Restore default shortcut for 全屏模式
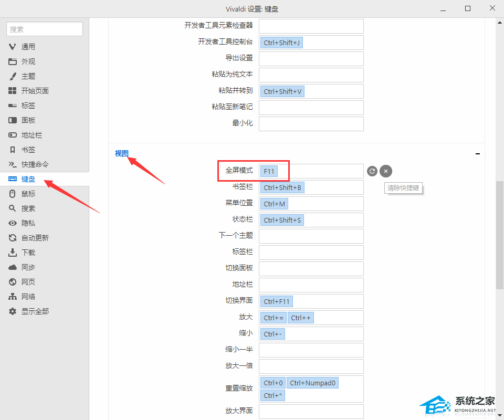Screen dimensions: 504x420 point(372,171)
